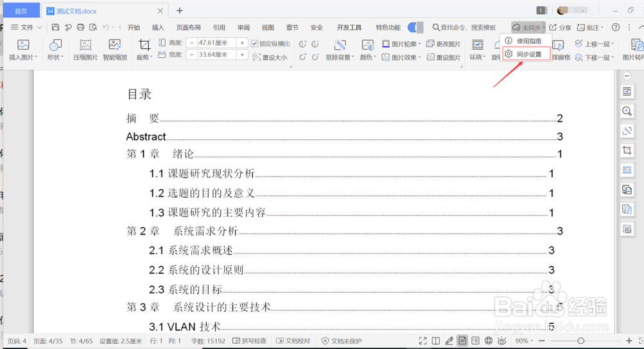The height and width of the screenshot is (349, 644).
Task: Click zoom out minus in status bar
Action: [x=542, y=341]
